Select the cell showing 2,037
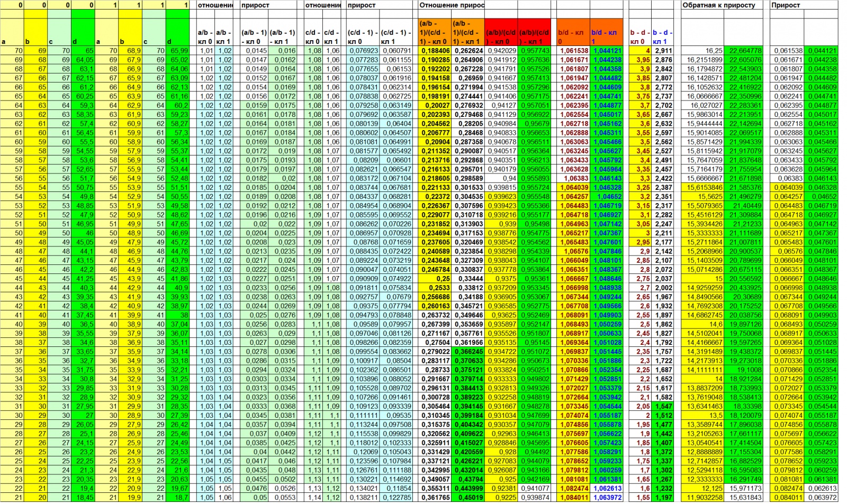Viewport: 847px width, 504px height. pos(662,279)
